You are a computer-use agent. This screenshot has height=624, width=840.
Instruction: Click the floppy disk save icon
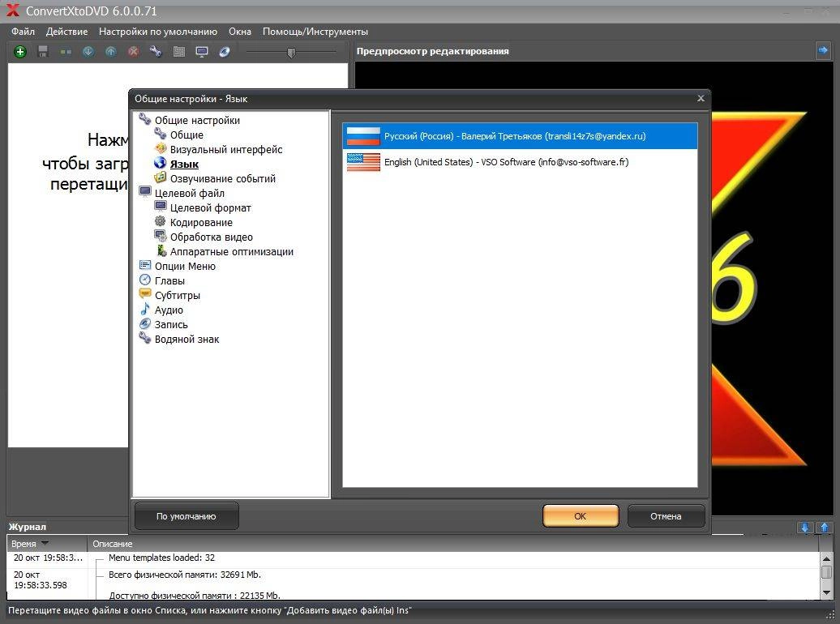[44, 52]
